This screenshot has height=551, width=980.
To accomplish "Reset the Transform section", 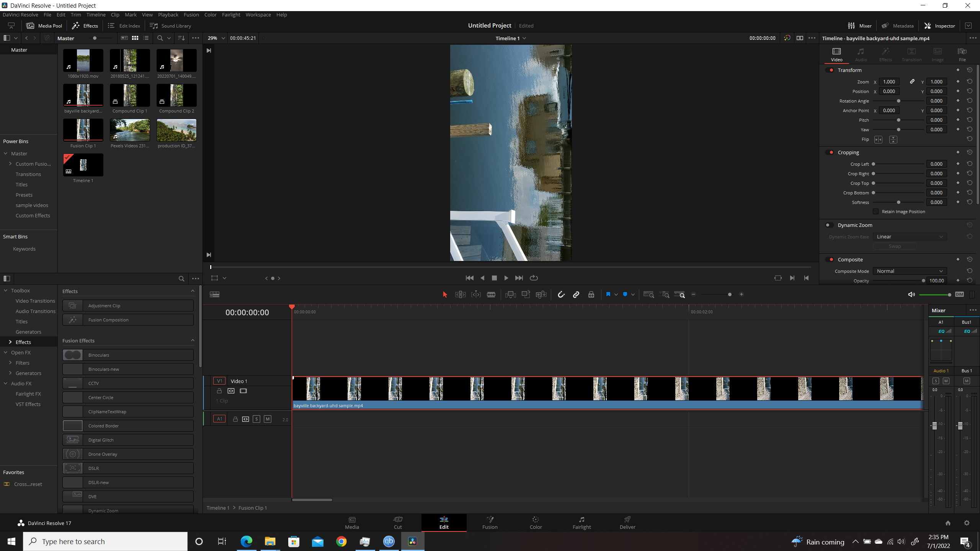I will pos(969,70).
